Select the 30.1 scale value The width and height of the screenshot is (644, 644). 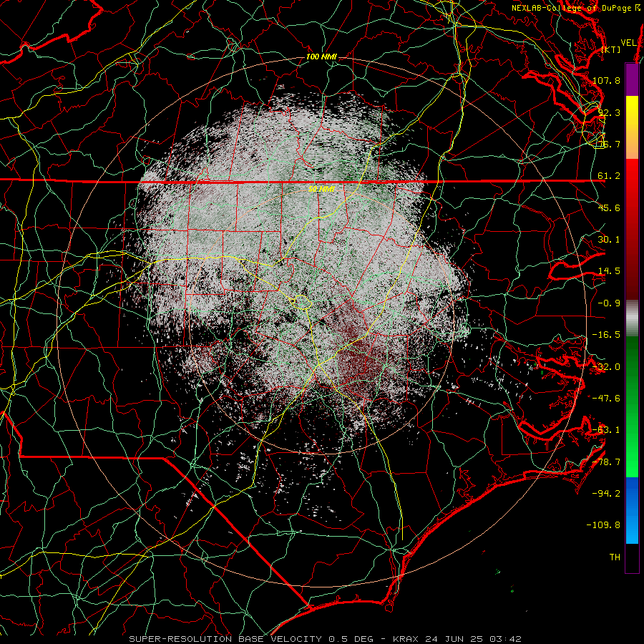[x=609, y=240]
